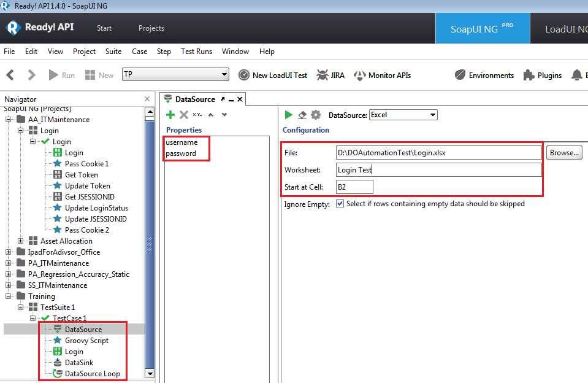Open the TP environment dropdown

point(175,74)
